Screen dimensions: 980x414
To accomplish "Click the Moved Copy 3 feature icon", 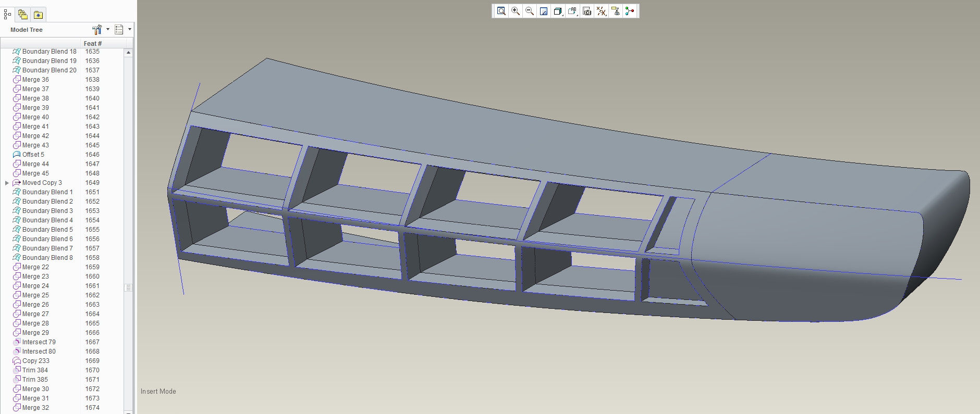I will [17, 183].
